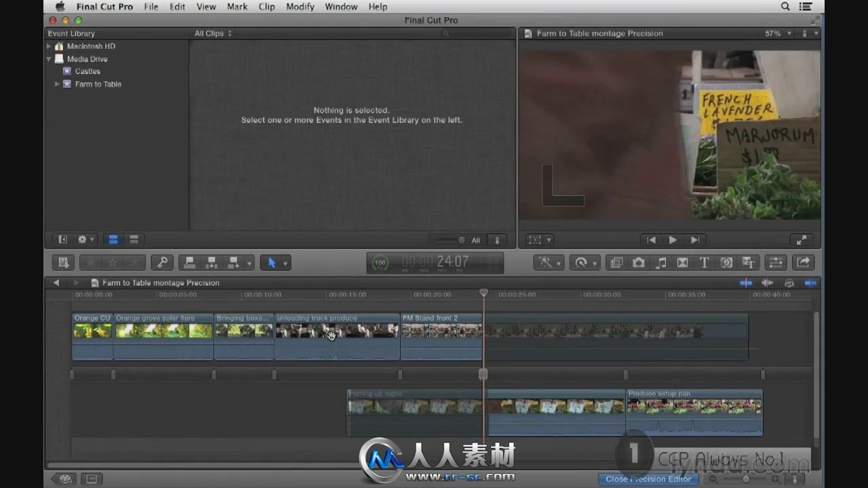This screenshot has height=488, width=868.
Task: Open the browser action gear menu
Action: pyautogui.click(x=86, y=239)
